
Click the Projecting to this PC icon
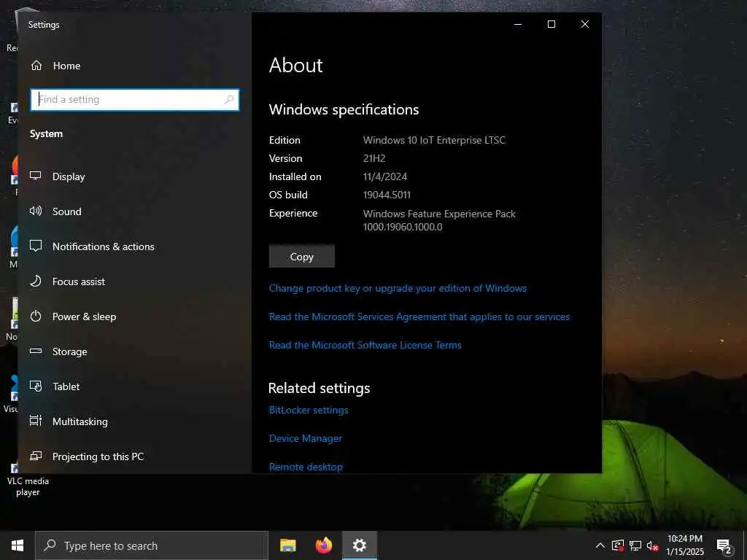(36, 456)
